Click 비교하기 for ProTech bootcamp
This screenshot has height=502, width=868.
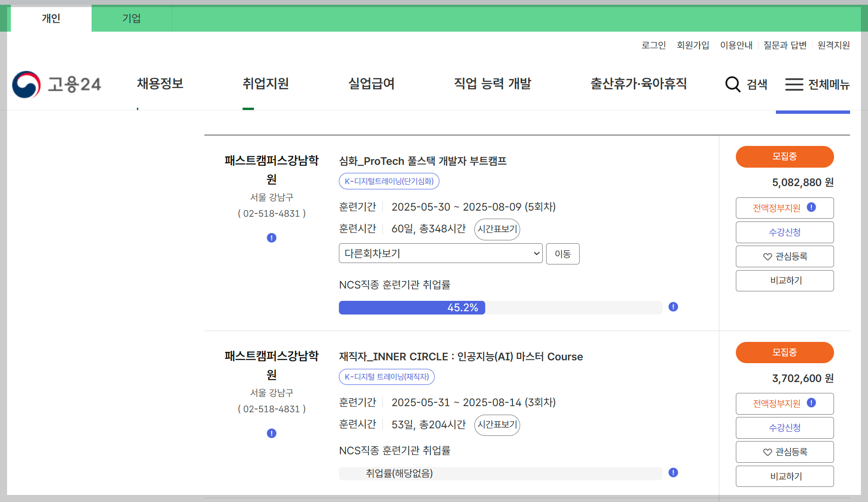(784, 281)
